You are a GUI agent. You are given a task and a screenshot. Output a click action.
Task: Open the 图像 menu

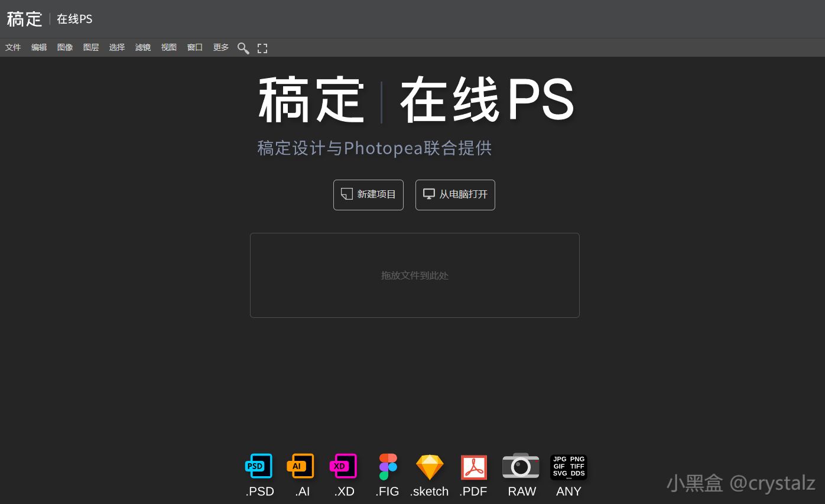tap(65, 47)
